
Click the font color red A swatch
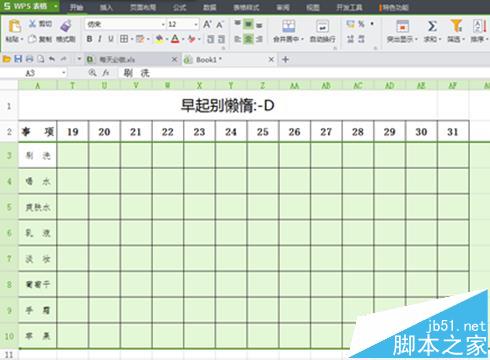[x=175, y=39]
